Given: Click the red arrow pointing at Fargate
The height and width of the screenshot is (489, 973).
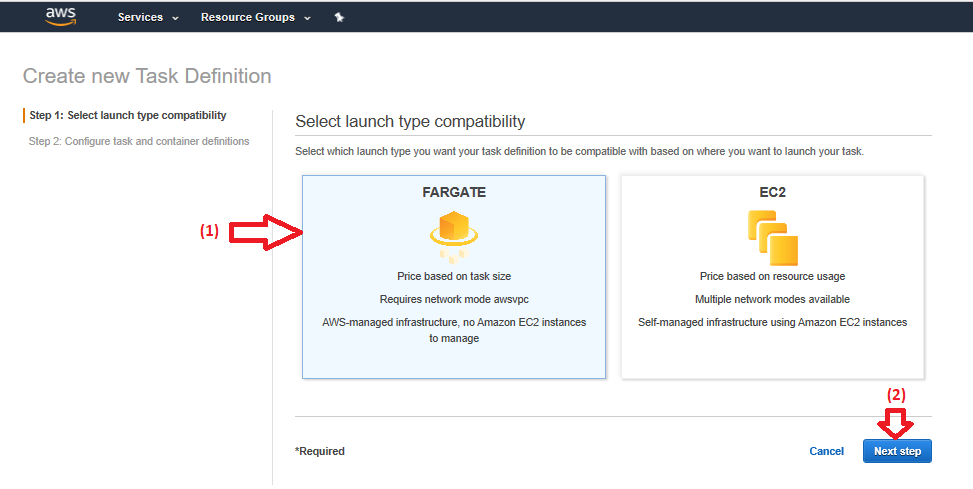Looking at the screenshot, I should click(266, 233).
